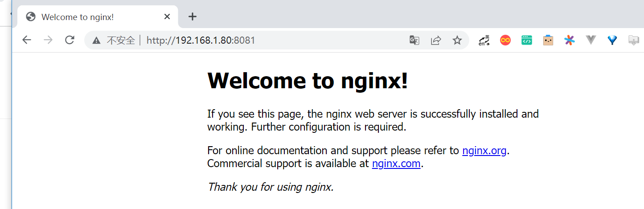Click the blue funnel extension icon
This screenshot has height=209, width=644.
click(612, 41)
